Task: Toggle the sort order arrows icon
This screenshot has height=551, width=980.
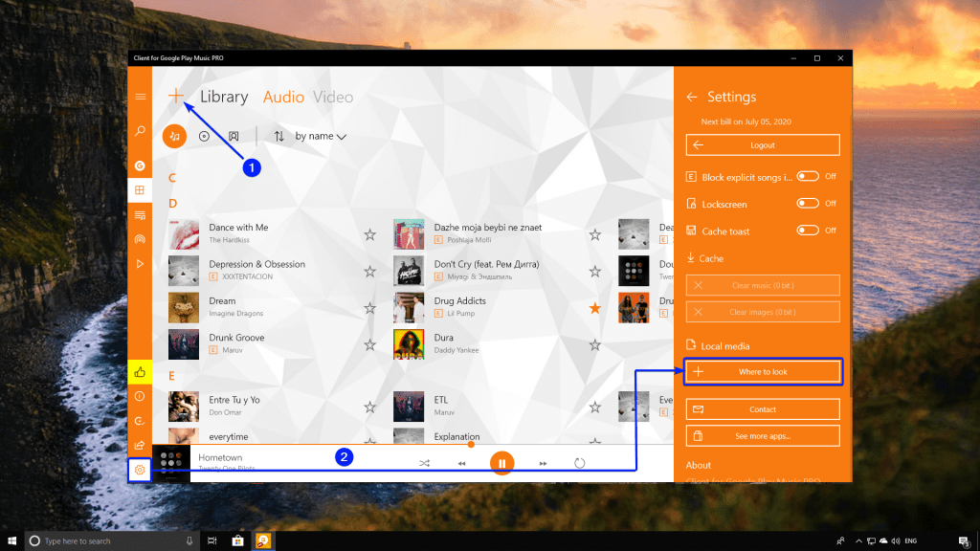Action: tap(279, 136)
